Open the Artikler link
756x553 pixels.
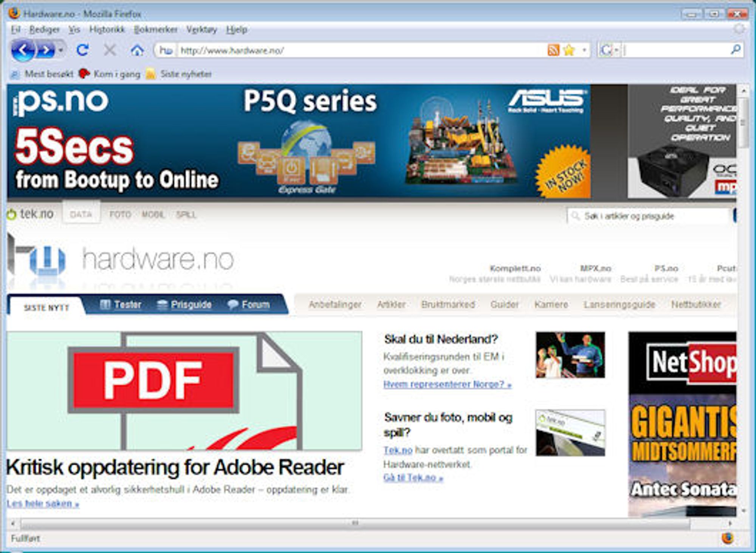391,304
